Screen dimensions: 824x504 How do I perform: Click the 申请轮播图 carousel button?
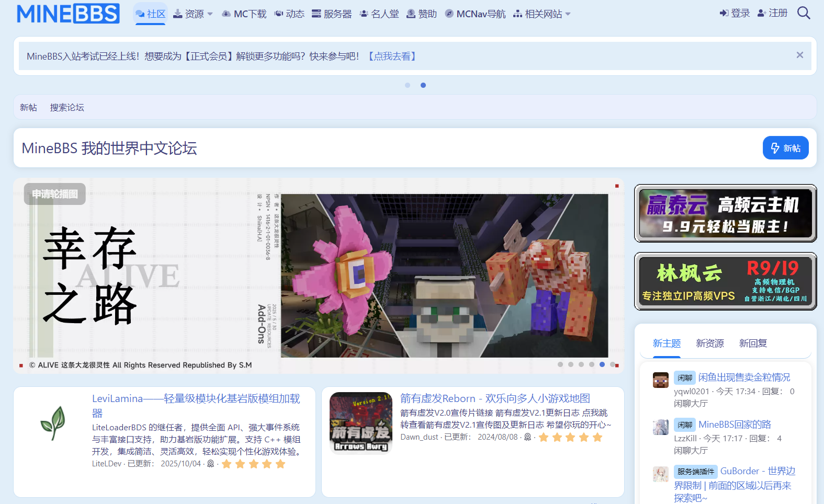55,194
